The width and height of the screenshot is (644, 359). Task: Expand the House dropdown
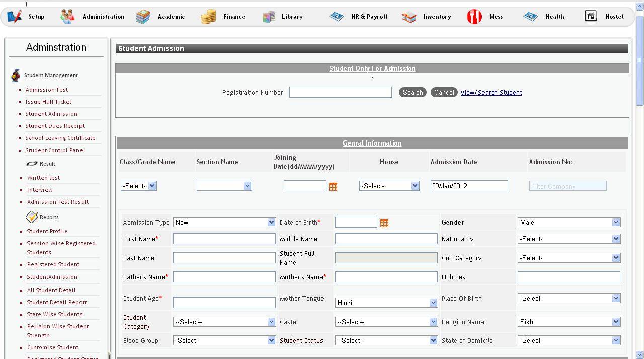[x=389, y=186]
